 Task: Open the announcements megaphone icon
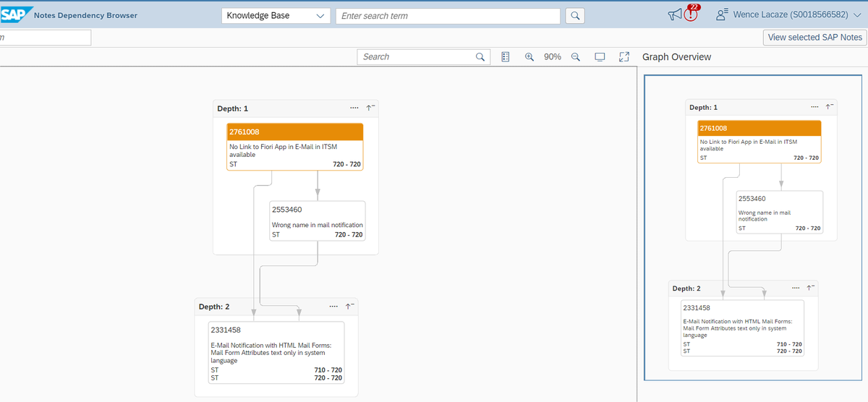(674, 15)
